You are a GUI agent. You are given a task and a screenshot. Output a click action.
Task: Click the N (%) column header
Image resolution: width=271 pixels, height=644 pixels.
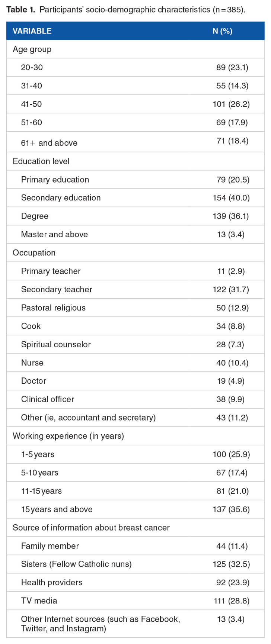pos(222,31)
